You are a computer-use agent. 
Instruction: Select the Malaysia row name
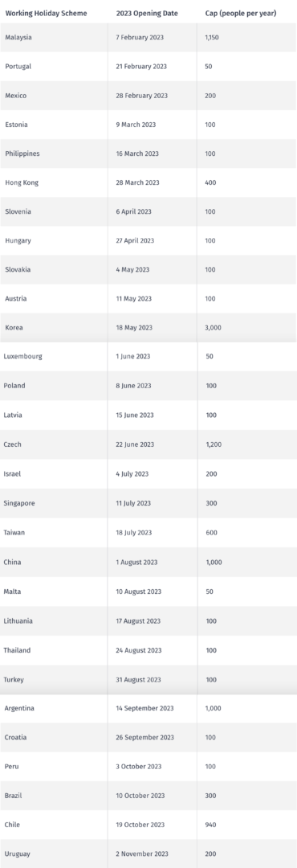coord(18,37)
